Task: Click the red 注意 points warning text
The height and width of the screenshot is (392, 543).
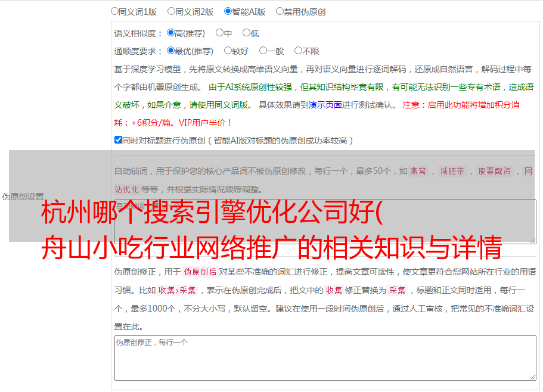Action: click(x=317, y=114)
